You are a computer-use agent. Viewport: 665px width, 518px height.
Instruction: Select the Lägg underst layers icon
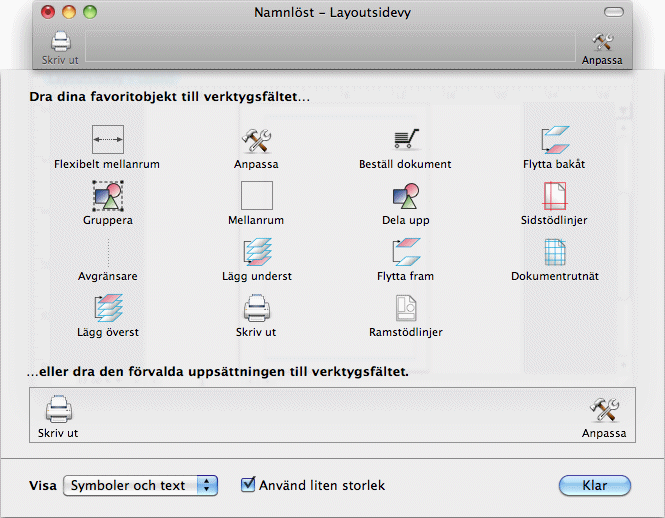click(x=257, y=252)
